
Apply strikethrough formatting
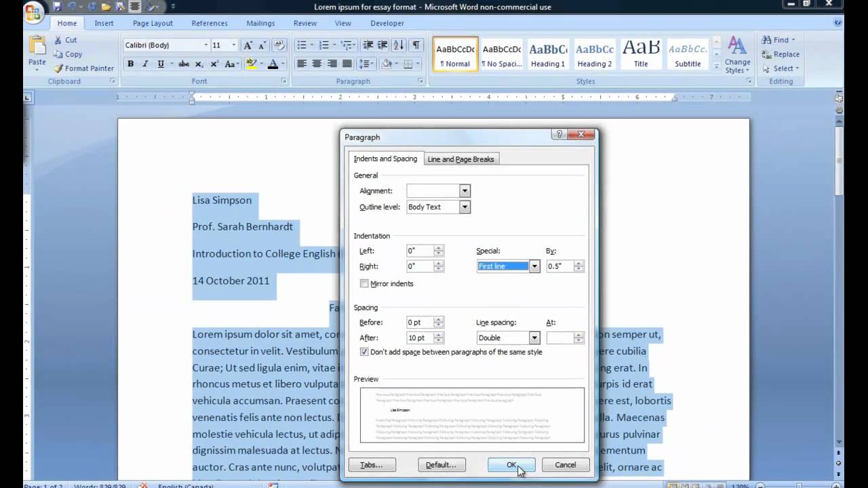click(183, 64)
